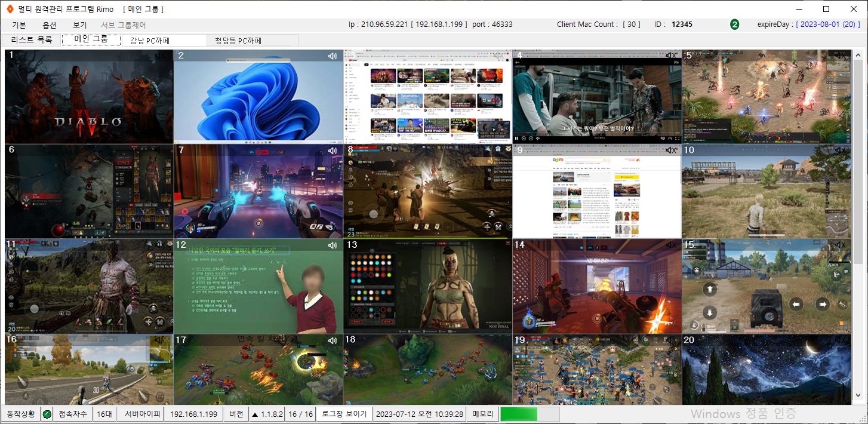Select remote screen number 5 thumbnail
This screenshot has width=868, height=424.
(767, 96)
